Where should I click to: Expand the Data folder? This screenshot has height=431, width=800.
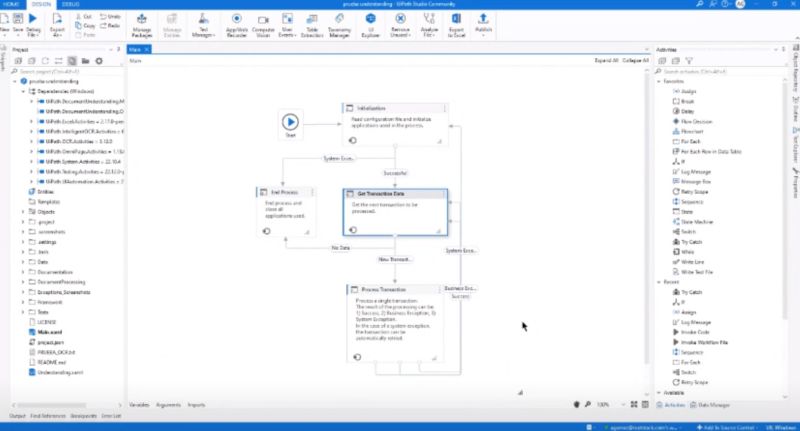pos(23,262)
